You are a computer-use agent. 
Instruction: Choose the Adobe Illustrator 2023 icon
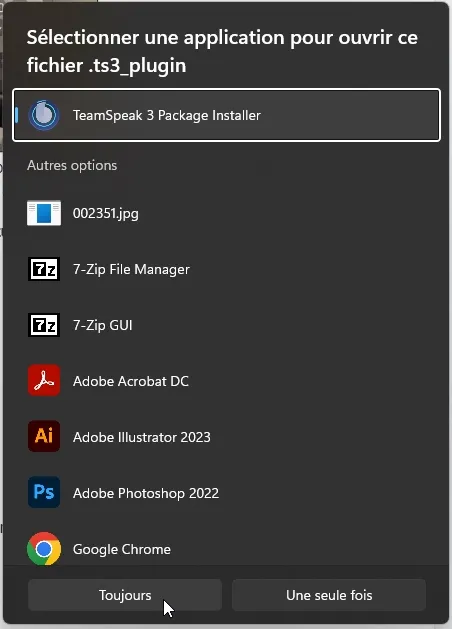coord(44,436)
